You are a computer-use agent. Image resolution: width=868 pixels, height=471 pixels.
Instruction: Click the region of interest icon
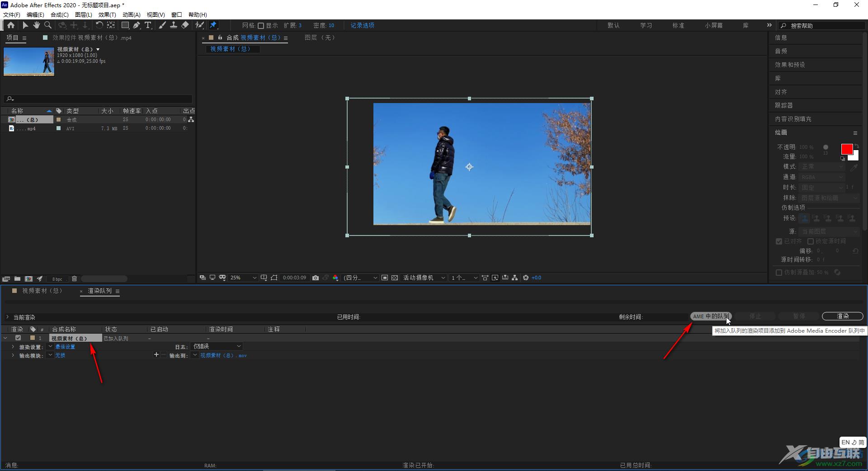pos(385,278)
